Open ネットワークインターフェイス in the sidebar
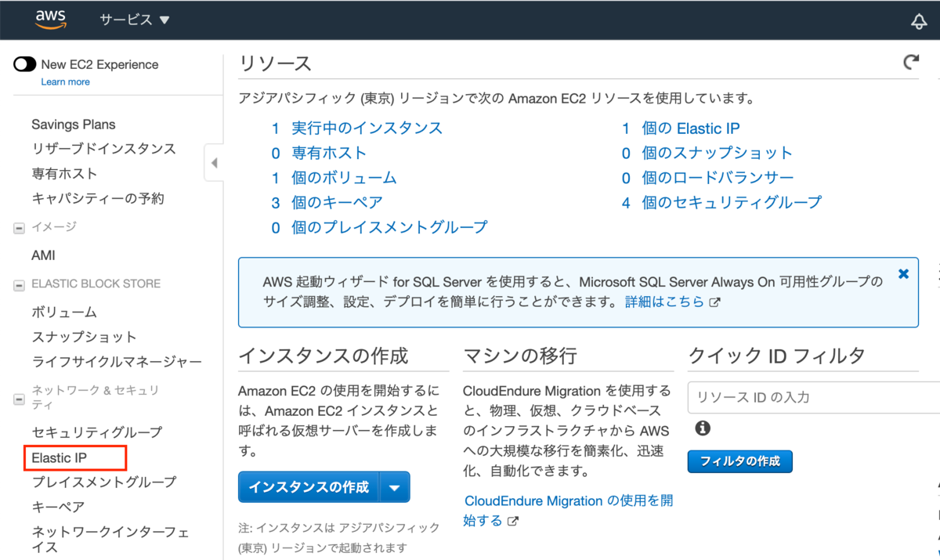Screen dimensions: 940x560 tap(110, 540)
